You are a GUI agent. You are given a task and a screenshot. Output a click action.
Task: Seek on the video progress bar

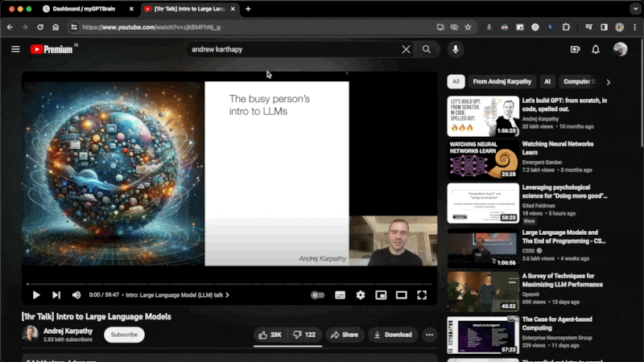click(229, 284)
